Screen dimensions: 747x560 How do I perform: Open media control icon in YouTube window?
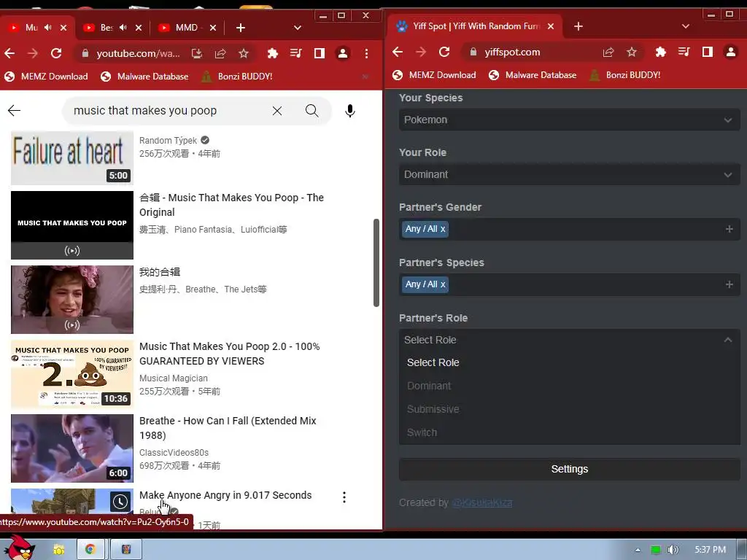point(296,53)
